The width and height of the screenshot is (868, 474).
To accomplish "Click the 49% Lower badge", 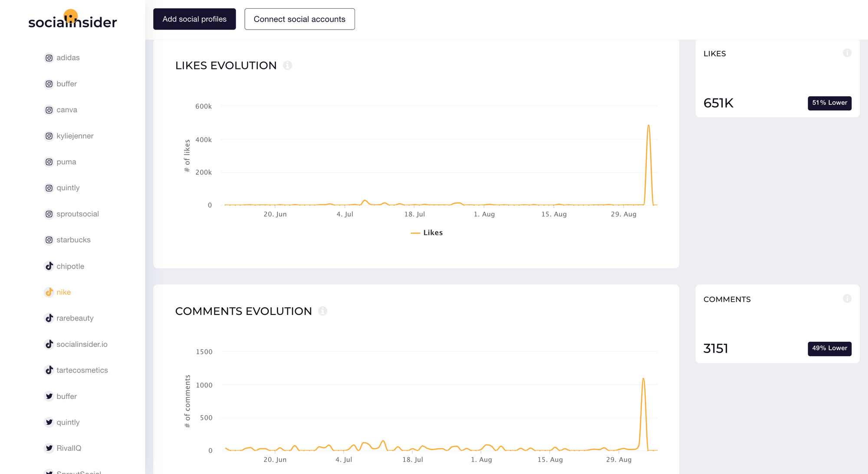I will pyautogui.click(x=829, y=348).
